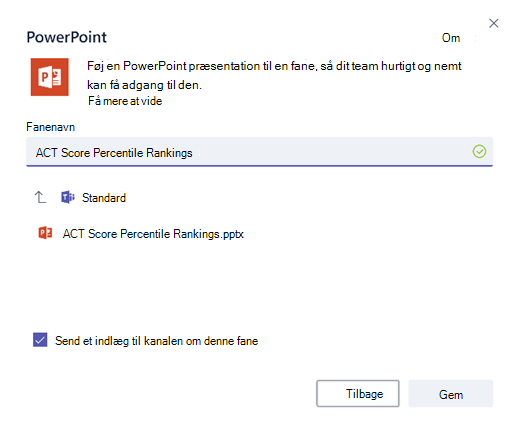The width and height of the screenshot is (520, 434).
Task: Go back with the Tilbage button
Action: (x=358, y=394)
